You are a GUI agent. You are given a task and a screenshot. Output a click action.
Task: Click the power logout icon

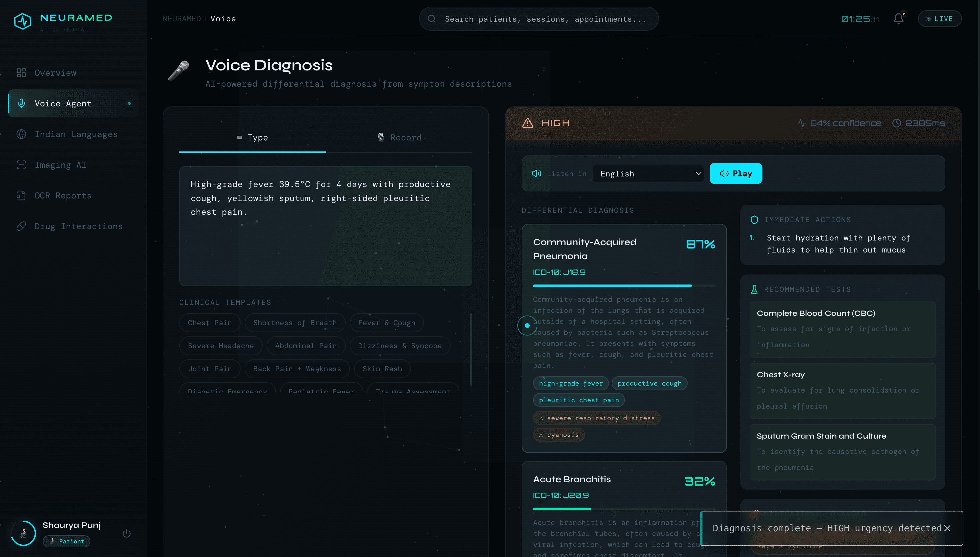(127, 533)
